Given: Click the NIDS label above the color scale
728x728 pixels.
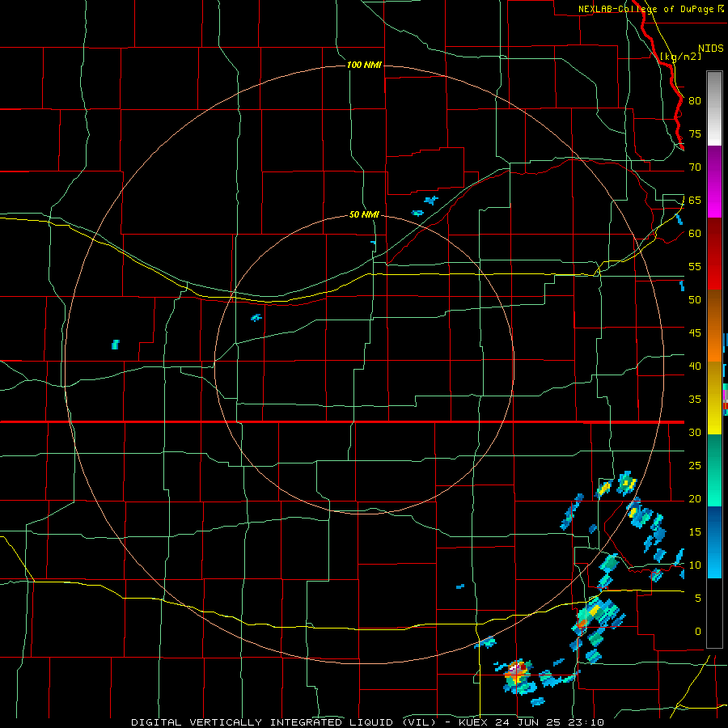Looking at the screenshot, I should point(711,48).
